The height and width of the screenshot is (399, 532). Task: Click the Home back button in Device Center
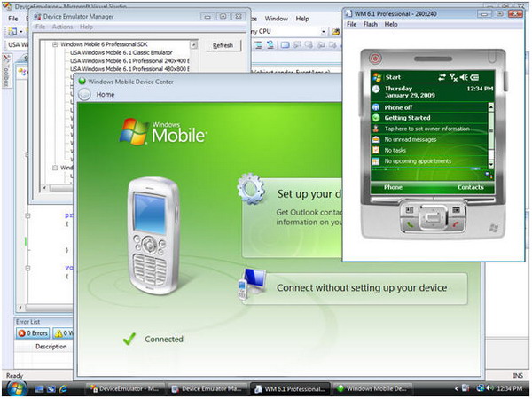[84, 95]
